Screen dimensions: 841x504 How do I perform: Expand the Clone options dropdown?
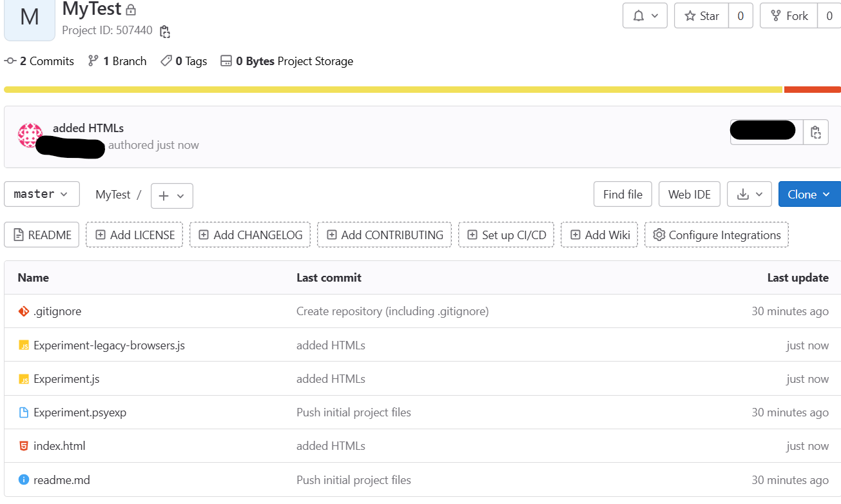point(809,194)
